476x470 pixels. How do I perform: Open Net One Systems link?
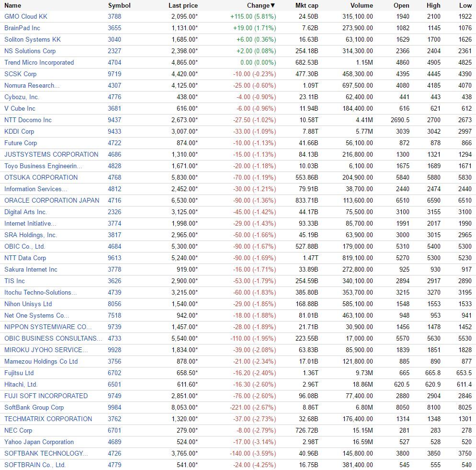(37, 316)
